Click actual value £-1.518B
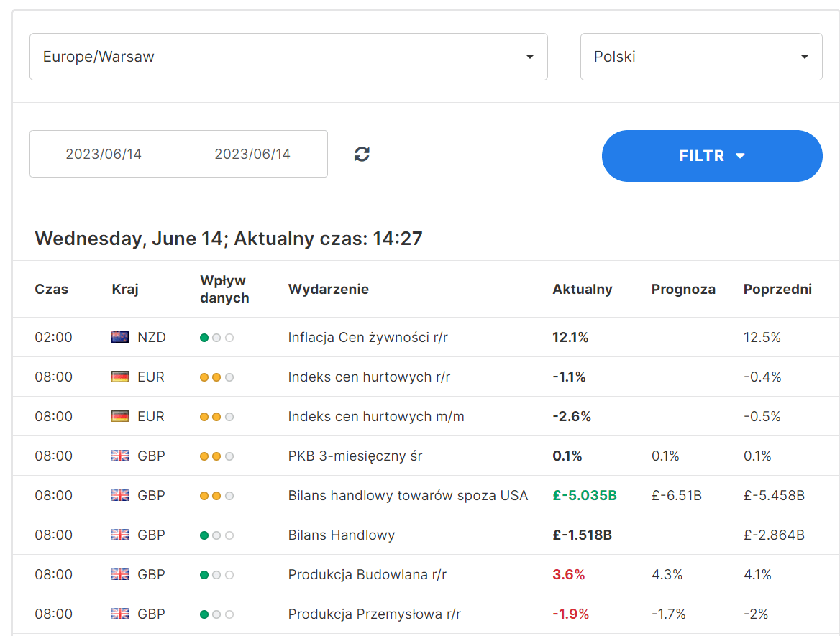 pos(582,535)
